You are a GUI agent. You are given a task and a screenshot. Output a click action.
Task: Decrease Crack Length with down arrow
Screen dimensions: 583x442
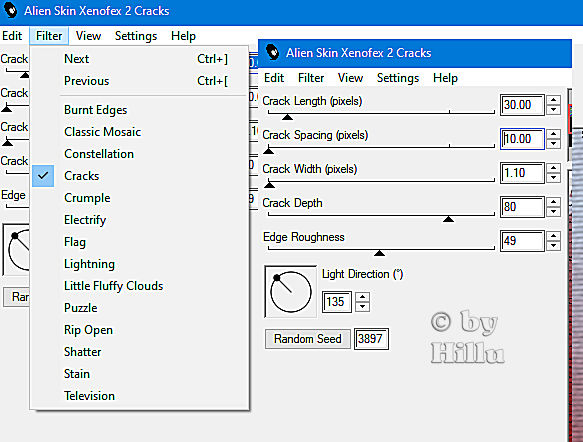tap(554, 110)
